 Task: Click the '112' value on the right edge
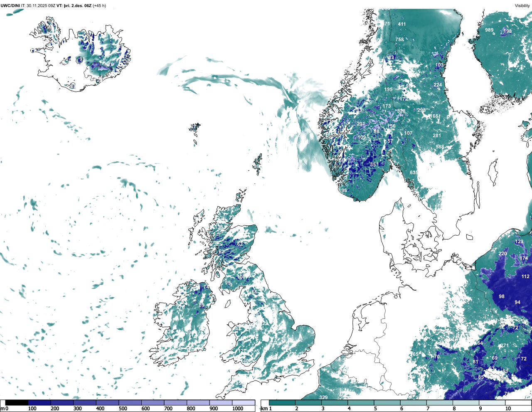(525, 276)
